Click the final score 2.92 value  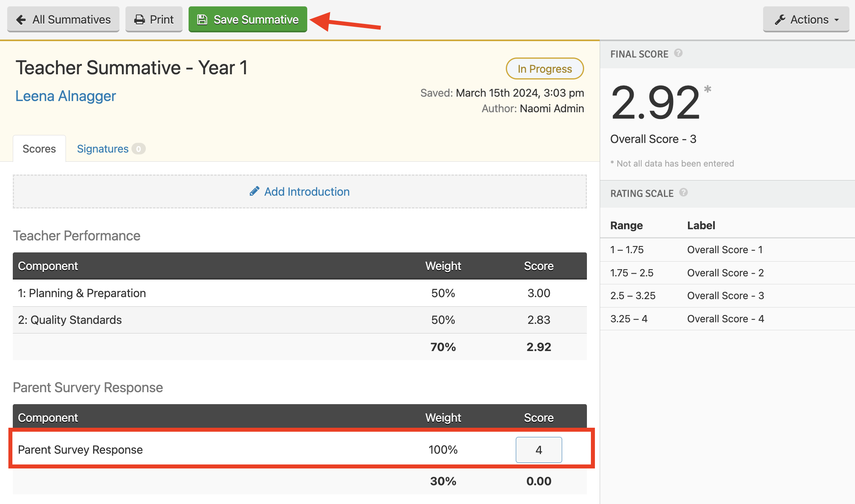tap(655, 103)
